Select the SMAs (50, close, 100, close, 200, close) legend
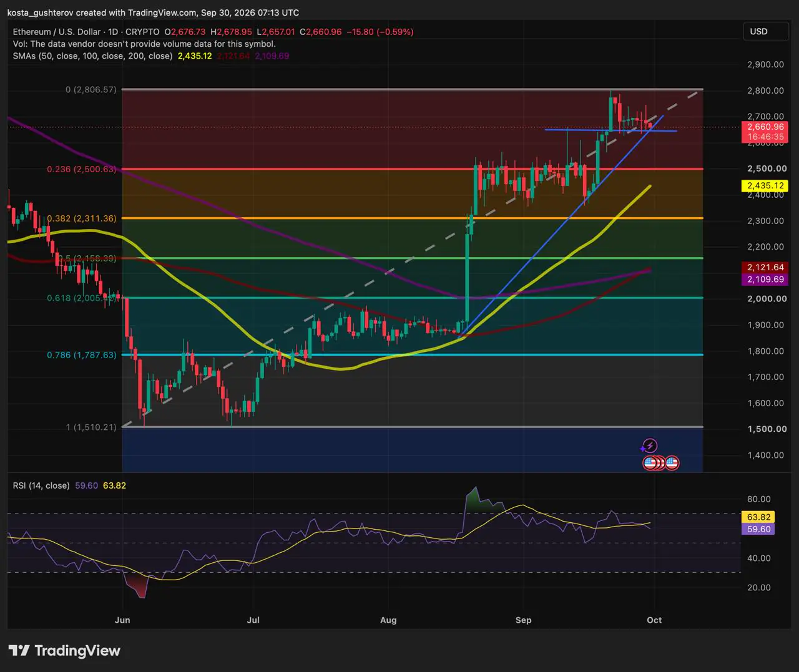Image resolution: width=799 pixels, height=672 pixels. click(x=92, y=56)
